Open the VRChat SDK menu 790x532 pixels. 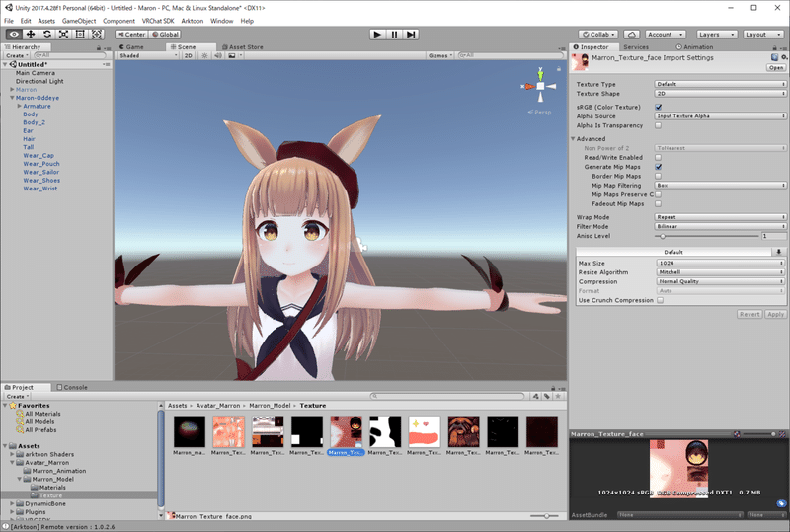[158, 21]
